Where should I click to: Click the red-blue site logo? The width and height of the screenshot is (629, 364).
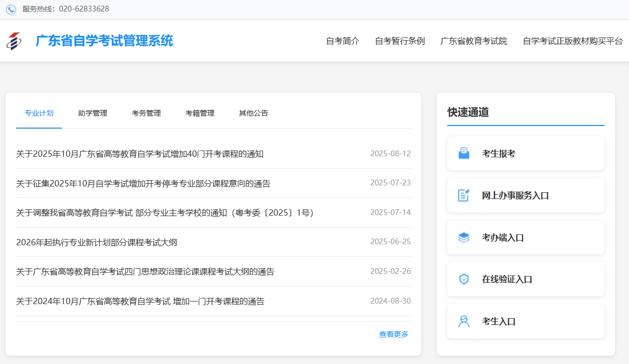(x=14, y=41)
